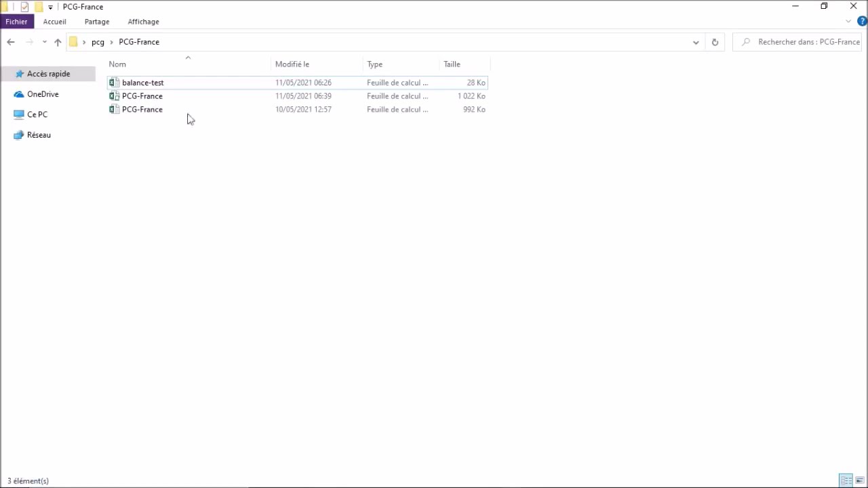Click Excel icon of the 992 Ko file
868x488 pixels.
115,110
